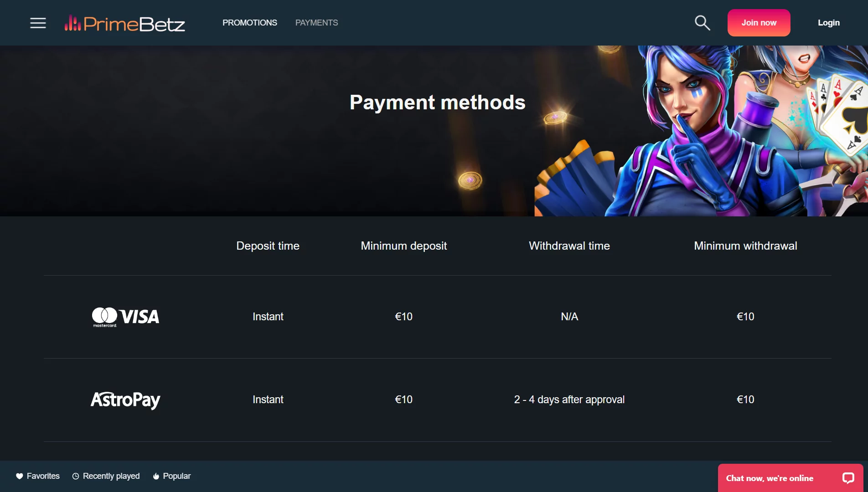Click the Payment methods page banner
Image resolution: width=868 pixels, height=492 pixels.
(x=437, y=102)
